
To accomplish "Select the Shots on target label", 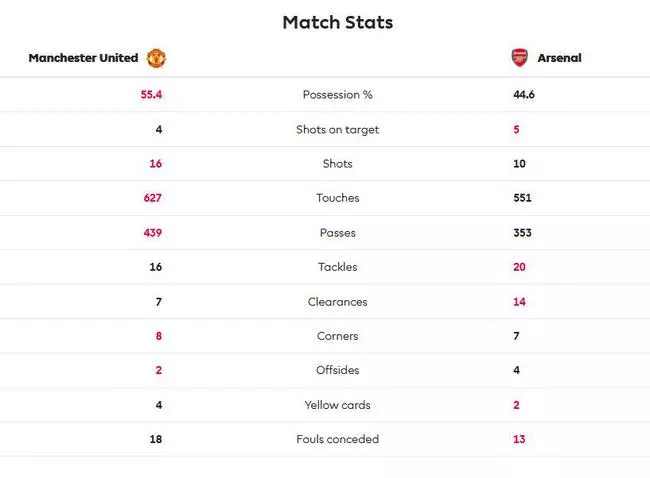I will [337, 129].
